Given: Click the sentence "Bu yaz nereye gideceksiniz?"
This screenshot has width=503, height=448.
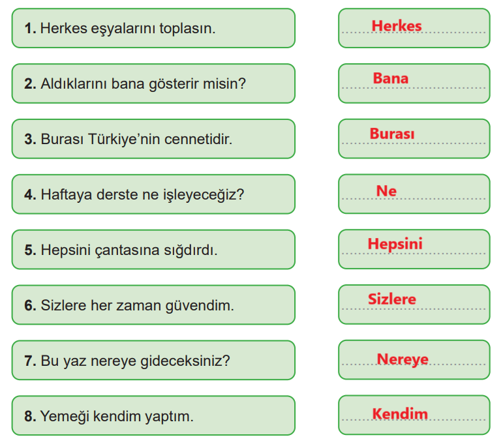Looking at the screenshot, I should [x=153, y=361].
